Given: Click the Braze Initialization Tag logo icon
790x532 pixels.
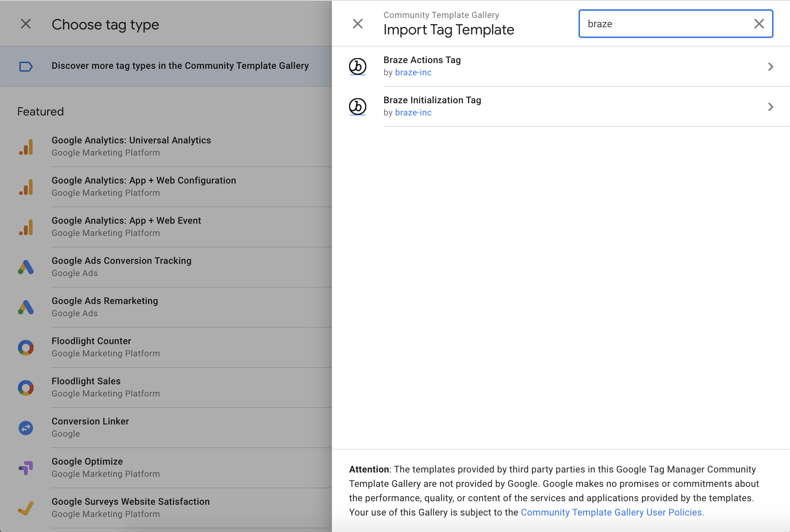Looking at the screenshot, I should (358, 106).
